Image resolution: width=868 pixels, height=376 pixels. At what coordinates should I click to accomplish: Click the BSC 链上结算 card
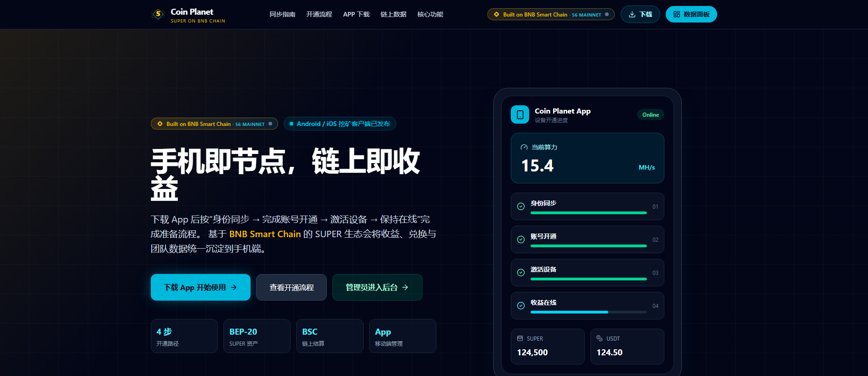click(x=330, y=336)
